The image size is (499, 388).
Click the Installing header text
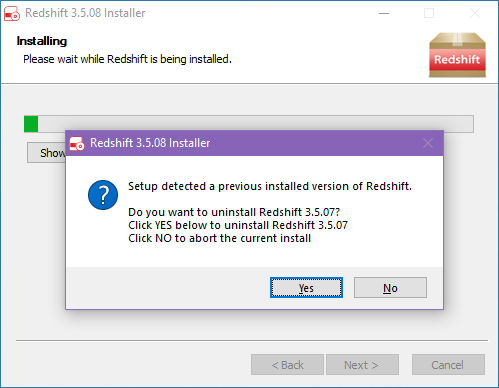42,41
